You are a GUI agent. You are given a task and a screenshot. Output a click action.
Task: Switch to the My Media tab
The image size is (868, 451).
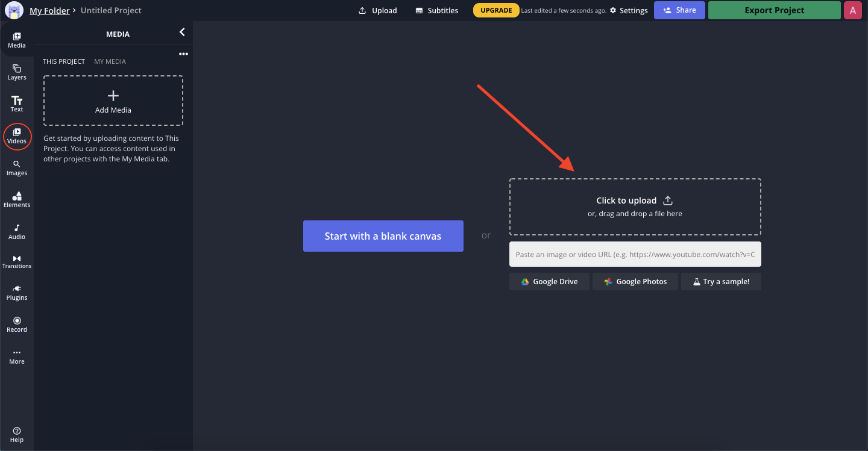[110, 61]
